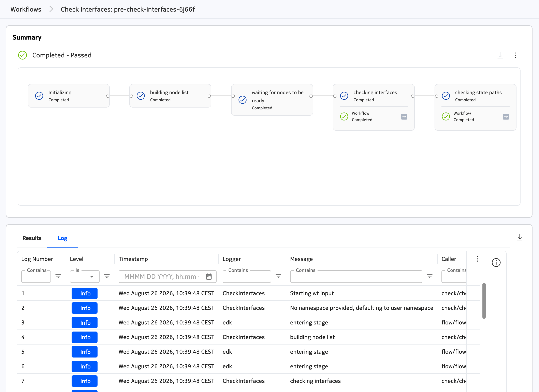Click the green Workflow check under checking interfaces
This screenshot has width=539, height=392.
point(344,116)
